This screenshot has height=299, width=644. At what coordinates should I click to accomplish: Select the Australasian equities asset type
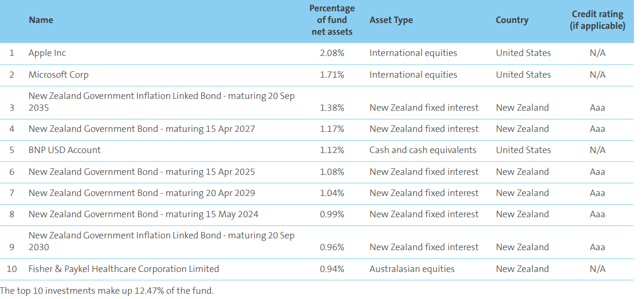pyautogui.click(x=411, y=269)
